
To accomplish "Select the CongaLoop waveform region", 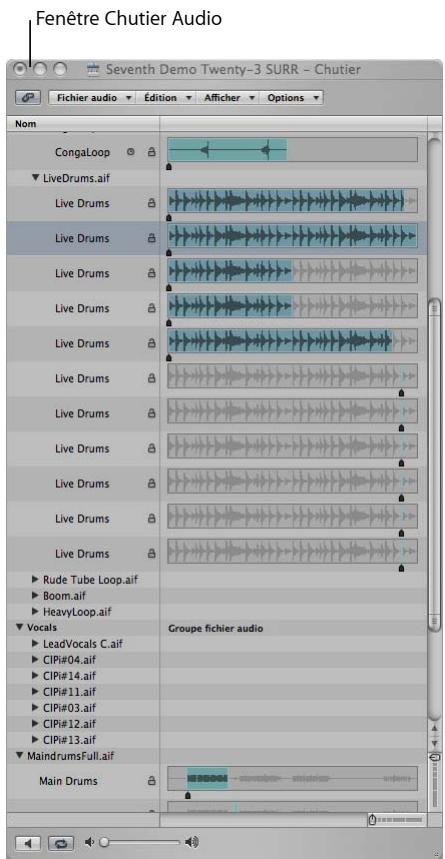I will pos(227,150).
